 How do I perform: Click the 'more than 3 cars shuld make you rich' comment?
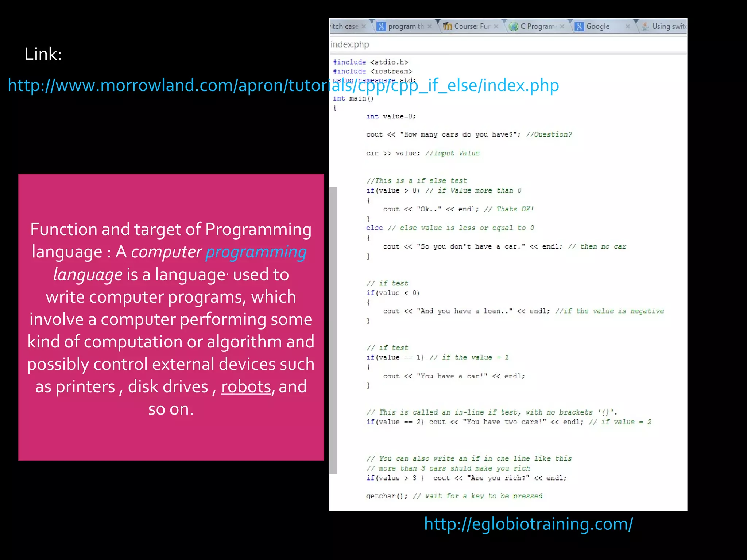click(448, 468)
